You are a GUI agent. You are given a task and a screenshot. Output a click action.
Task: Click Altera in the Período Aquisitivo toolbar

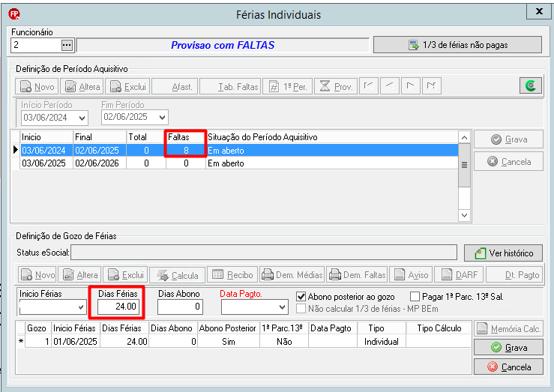pos(82,86)
